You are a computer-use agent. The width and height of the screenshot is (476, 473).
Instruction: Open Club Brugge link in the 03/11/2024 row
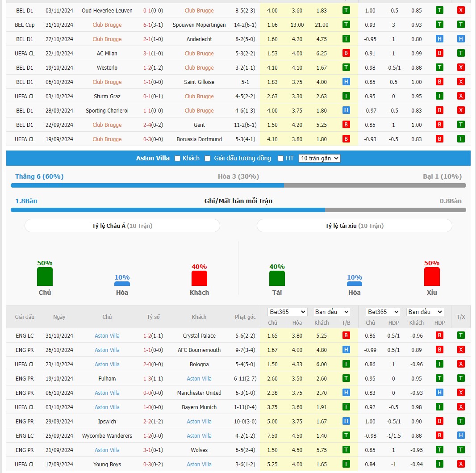coord(199,11)
